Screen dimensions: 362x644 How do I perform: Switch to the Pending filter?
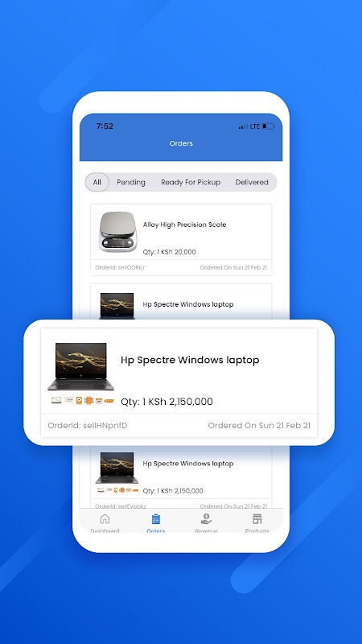131,182
